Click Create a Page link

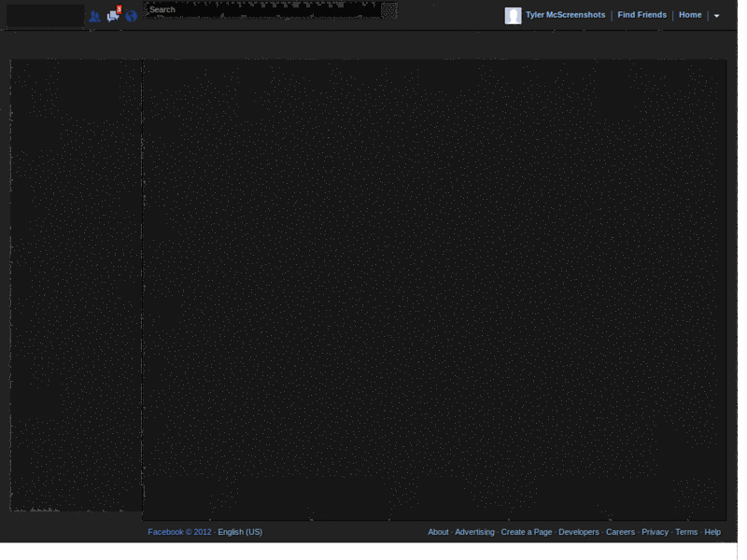pos(527,532)
